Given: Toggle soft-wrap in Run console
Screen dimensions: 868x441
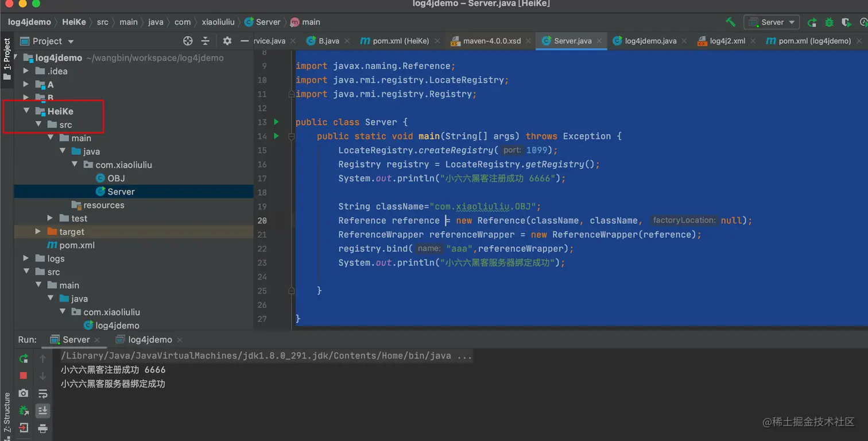Looking at the screenshot, I should pos(43,393).
